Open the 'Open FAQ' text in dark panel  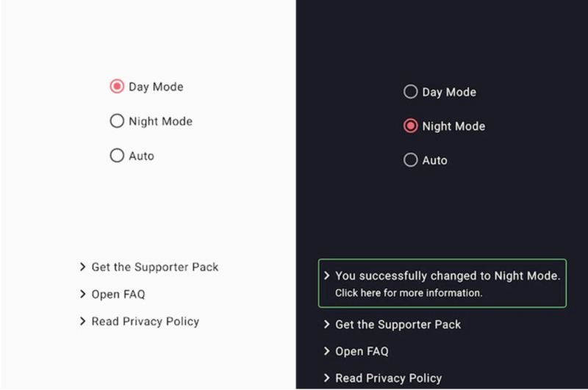(362, 352)
